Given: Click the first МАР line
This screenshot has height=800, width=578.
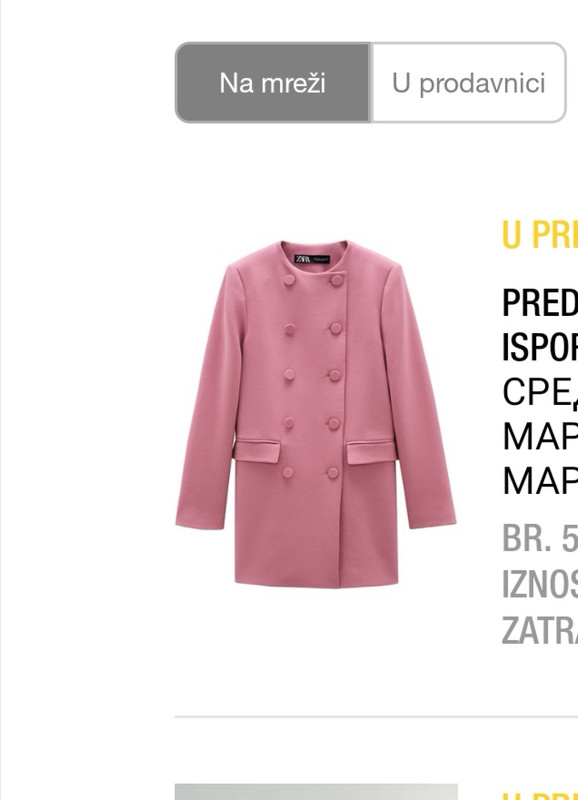Looking at the screenshot, I should 540,437.
